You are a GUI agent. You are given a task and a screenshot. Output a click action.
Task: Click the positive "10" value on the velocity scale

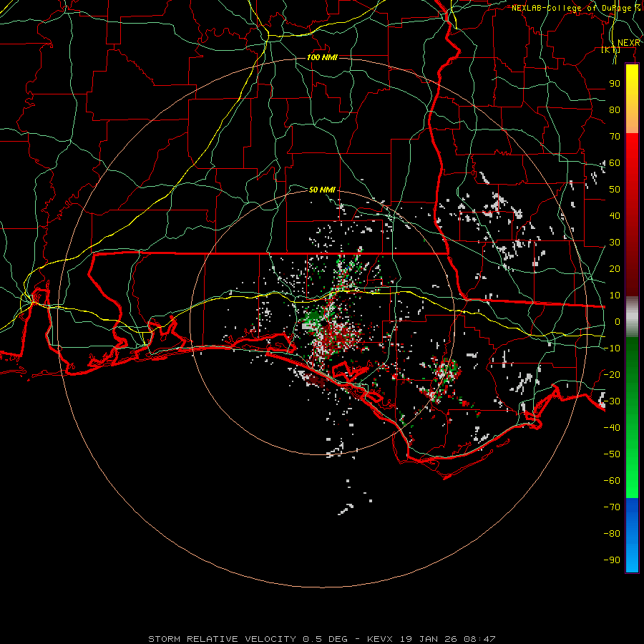[615, 296]
